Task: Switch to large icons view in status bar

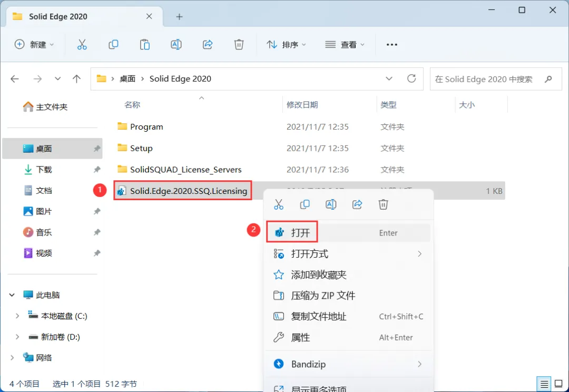Action: point(559,384)
